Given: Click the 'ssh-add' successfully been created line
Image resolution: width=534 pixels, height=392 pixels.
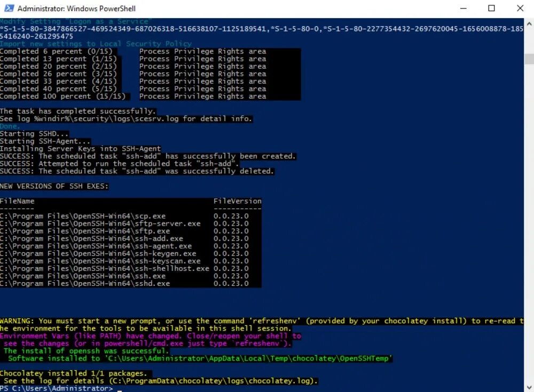Looking at the screenshot, I should [148, 156].
